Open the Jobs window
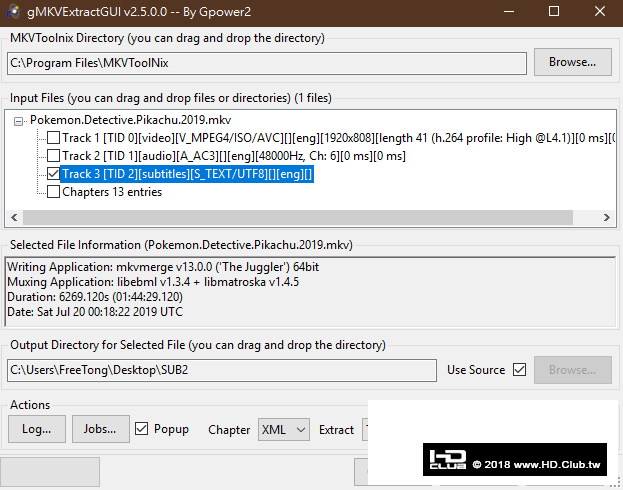Image resolution: width=623 pixels, height=490 pixels. click(101, 429)
